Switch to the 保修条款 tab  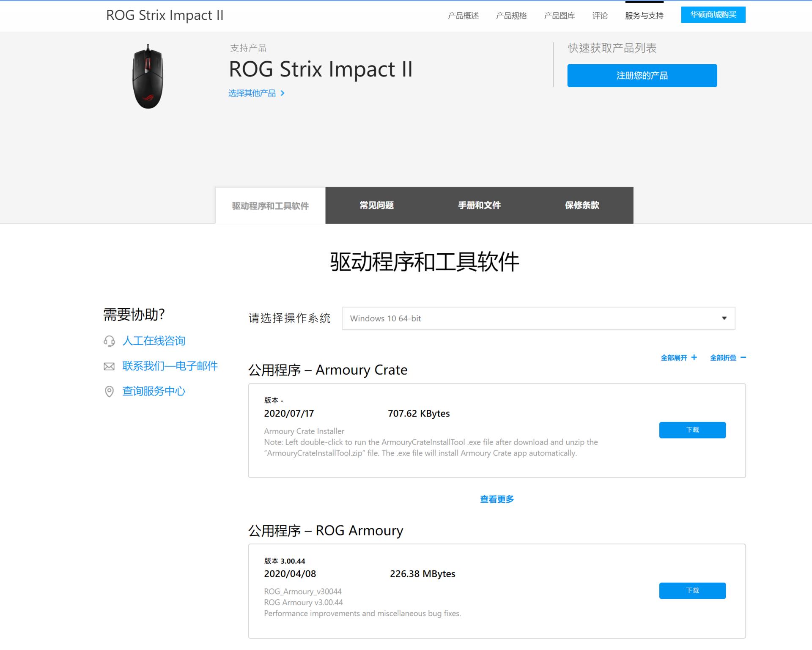tap(582, 206)
